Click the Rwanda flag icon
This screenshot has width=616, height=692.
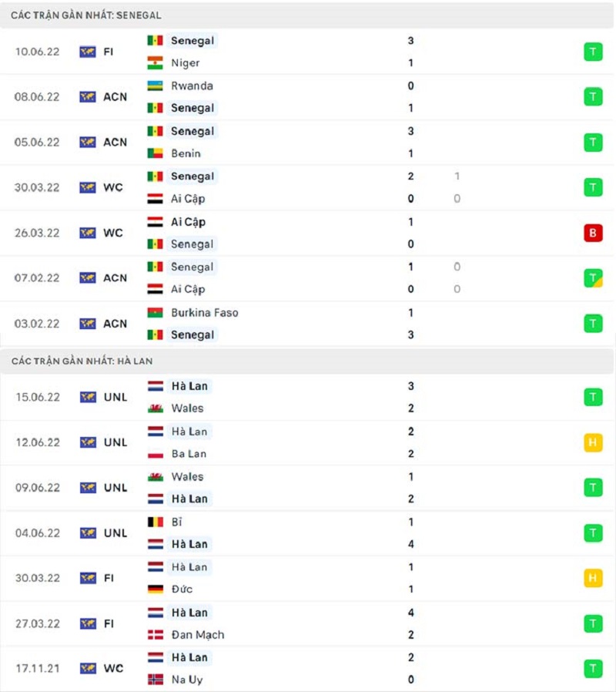(x=156, y=86)
